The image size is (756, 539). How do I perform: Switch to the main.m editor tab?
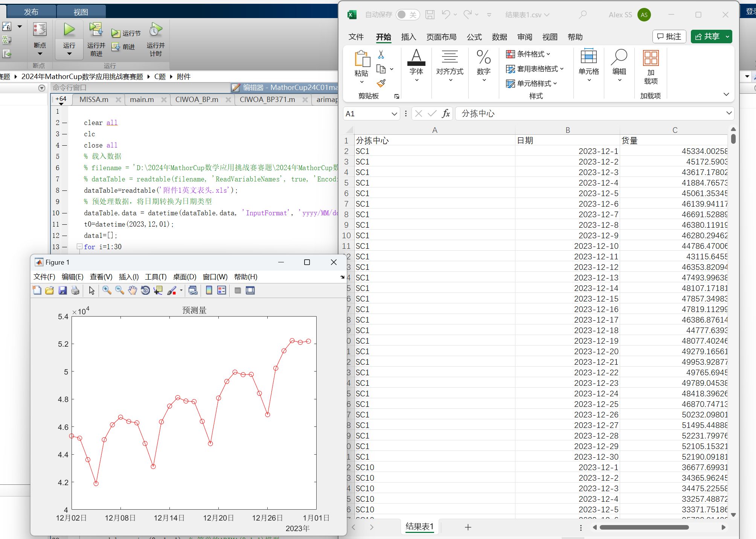142,99
